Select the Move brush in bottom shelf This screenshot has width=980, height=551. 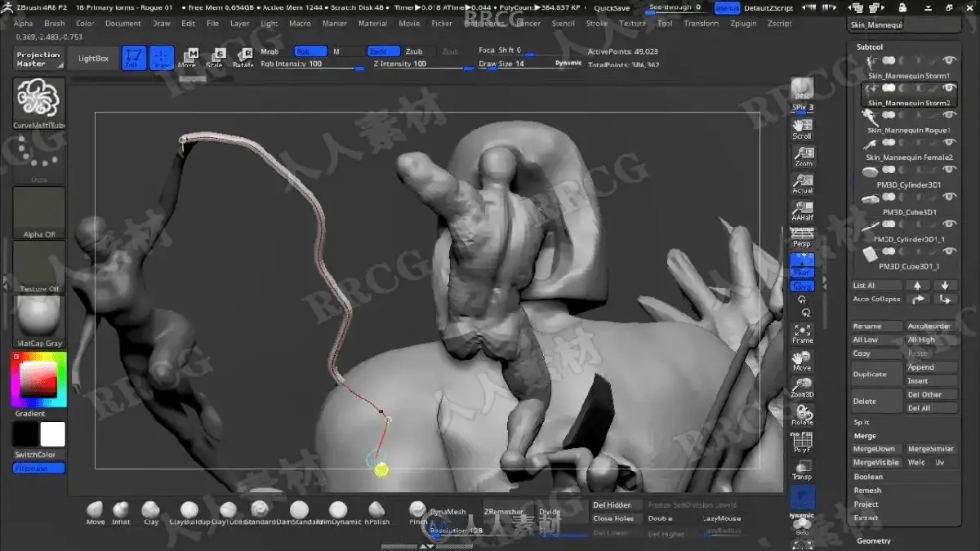coord(96,513)
